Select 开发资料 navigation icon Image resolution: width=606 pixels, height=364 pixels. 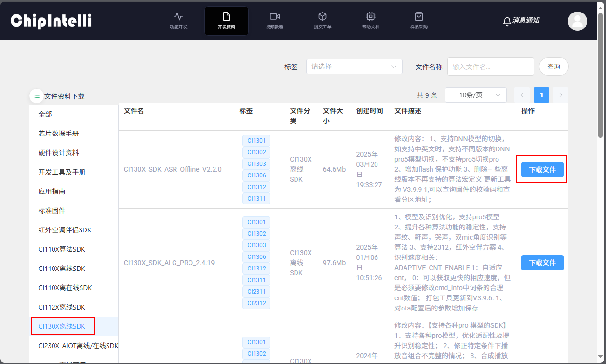(x=227, y=16)
